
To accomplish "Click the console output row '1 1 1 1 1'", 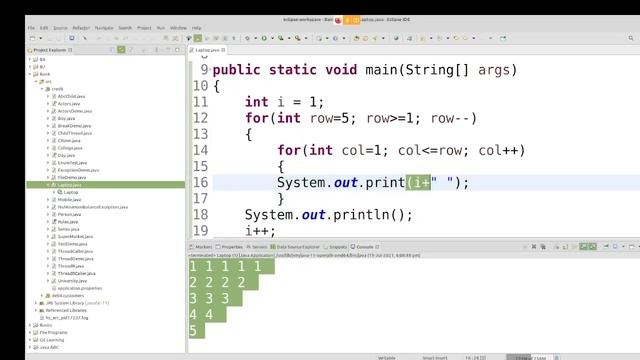I will click(x=231, y=267).
